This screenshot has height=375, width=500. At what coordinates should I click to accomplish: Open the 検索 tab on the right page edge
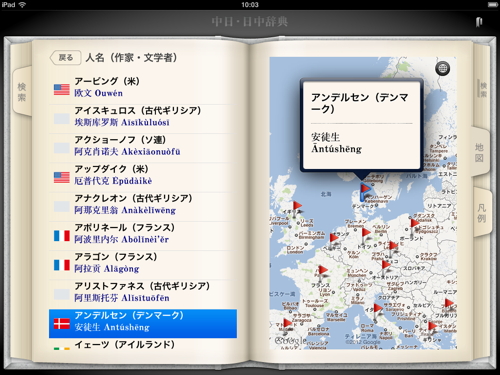[x=483, y=89]
